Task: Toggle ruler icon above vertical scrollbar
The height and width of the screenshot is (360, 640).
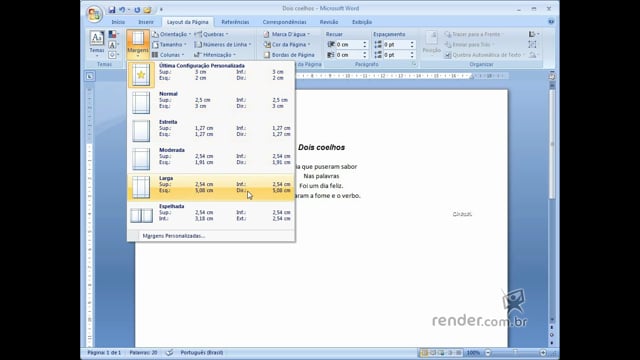Action: click(x=552, y=76)
